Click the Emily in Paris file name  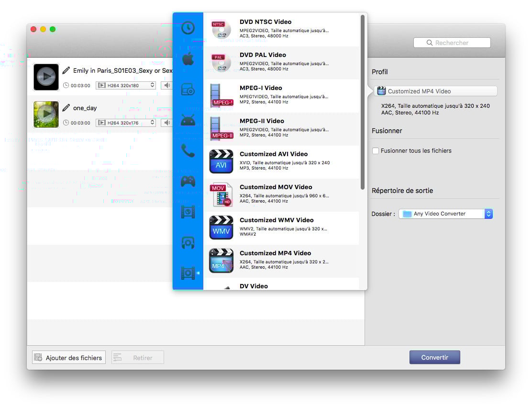tap(122, 71)
